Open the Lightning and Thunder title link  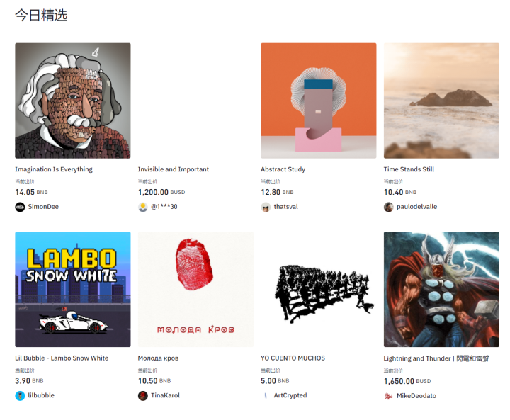click(x=436, y=358)
